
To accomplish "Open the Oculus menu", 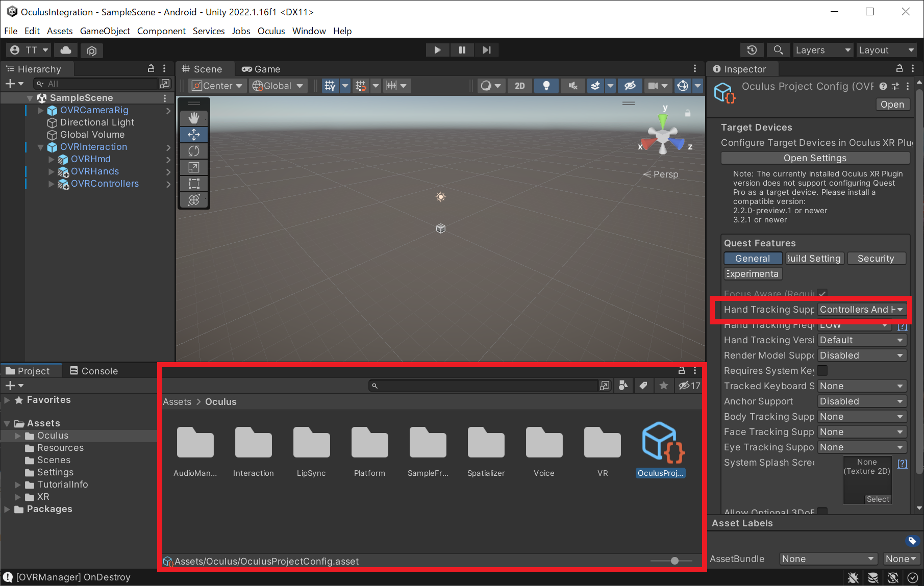I will tap(271, 31).
